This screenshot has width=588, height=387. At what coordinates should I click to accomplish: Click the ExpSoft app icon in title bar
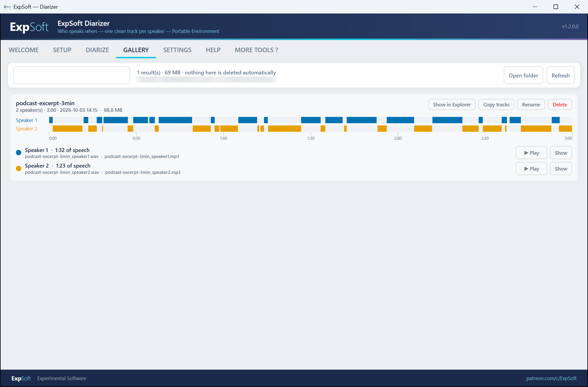click(7, 7)
